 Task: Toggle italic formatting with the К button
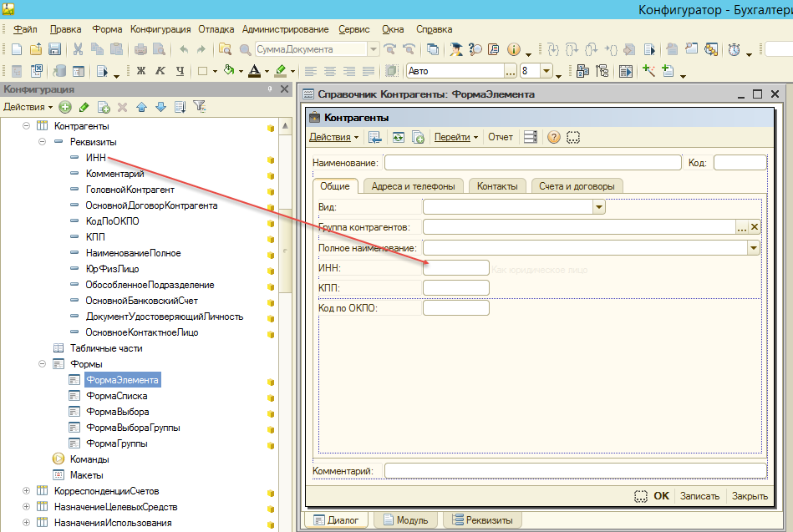[160, 71]
